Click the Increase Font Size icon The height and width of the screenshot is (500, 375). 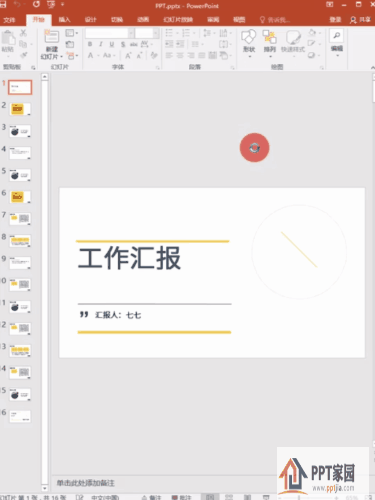coord(128,56)
